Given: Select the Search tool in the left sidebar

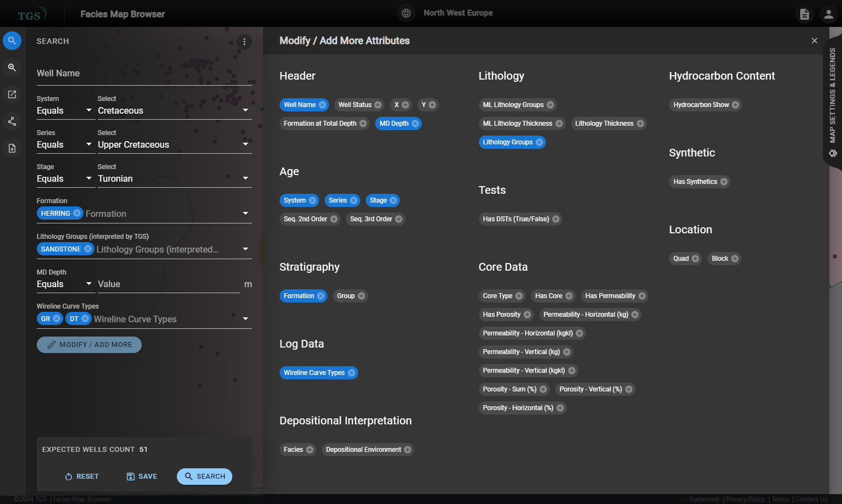Looking at the screenshot, I should point(12,40).
